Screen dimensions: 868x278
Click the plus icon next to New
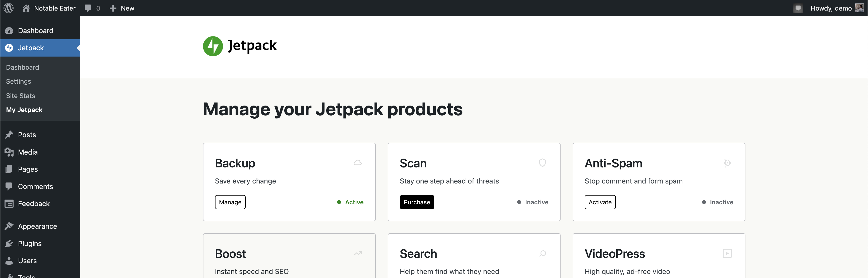pyautogui.click(x=113, y=8)
